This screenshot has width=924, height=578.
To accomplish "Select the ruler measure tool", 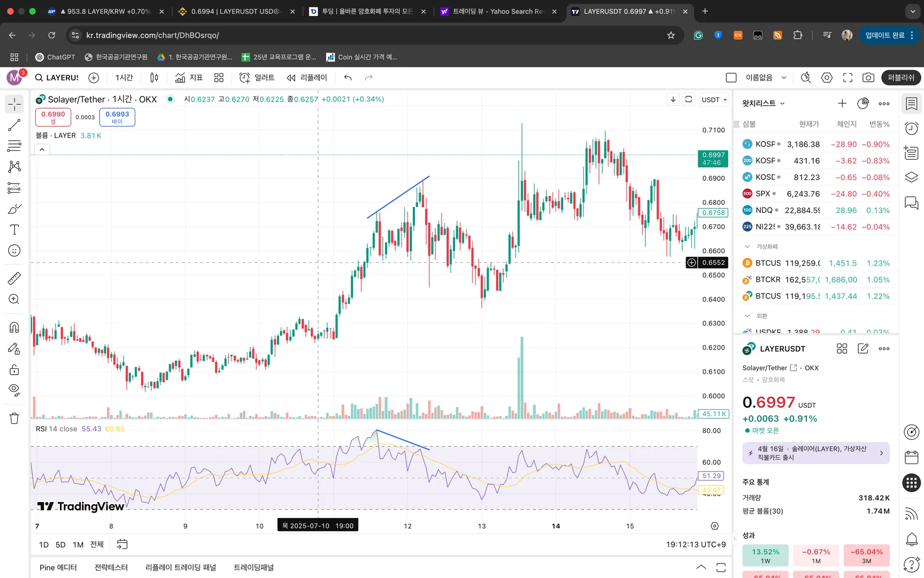I will (x=14, y=278).
